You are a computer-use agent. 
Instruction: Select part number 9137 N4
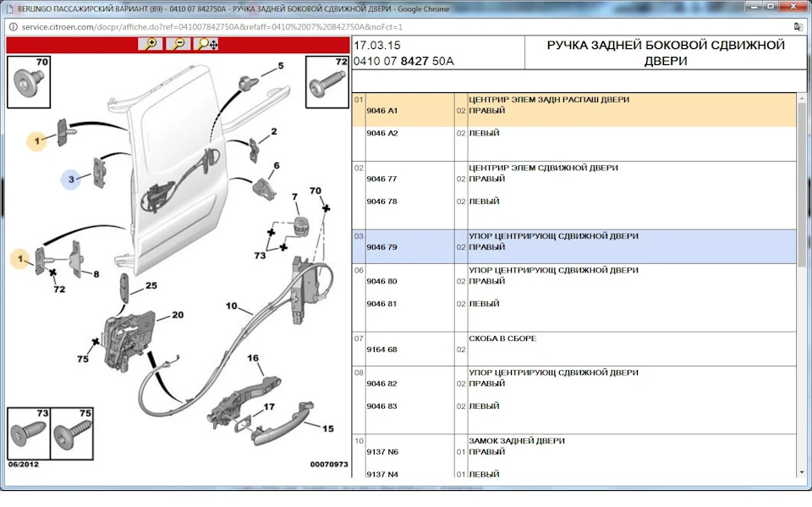pos(382,474)
